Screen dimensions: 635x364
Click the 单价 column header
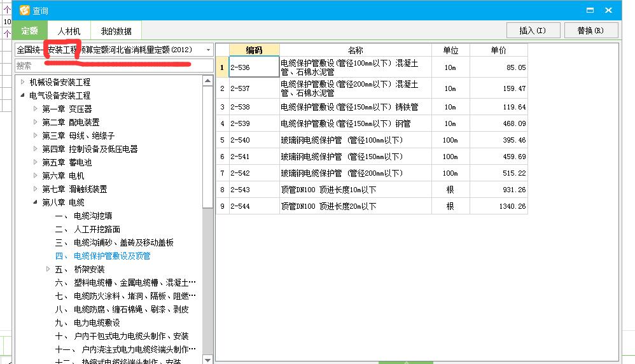coord(499,50)
